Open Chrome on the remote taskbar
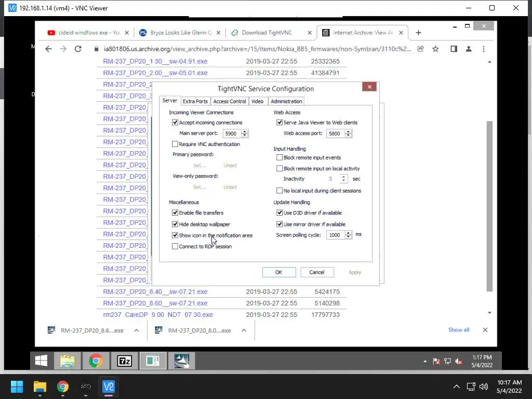This screenshot has width=532, height=399. pos(96,361)
